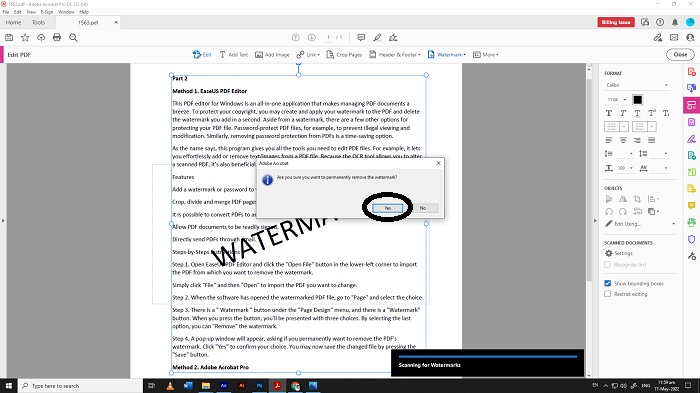
Task: Open the Window menu
Action: point(66,12)
